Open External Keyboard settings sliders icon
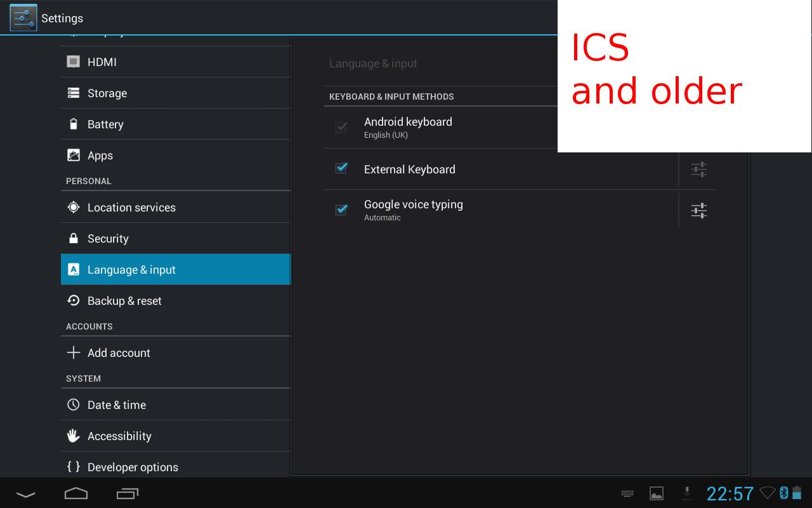The width and height of the screenshot is (812, 508). (x=698, y=169)
